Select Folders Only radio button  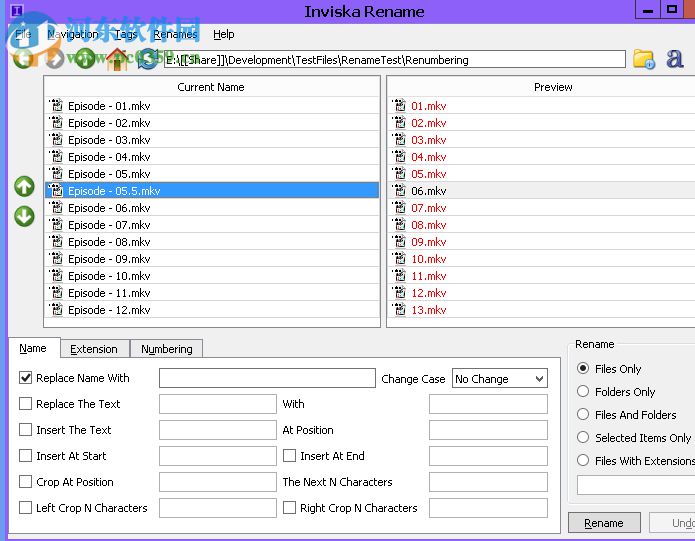point(584,392)
